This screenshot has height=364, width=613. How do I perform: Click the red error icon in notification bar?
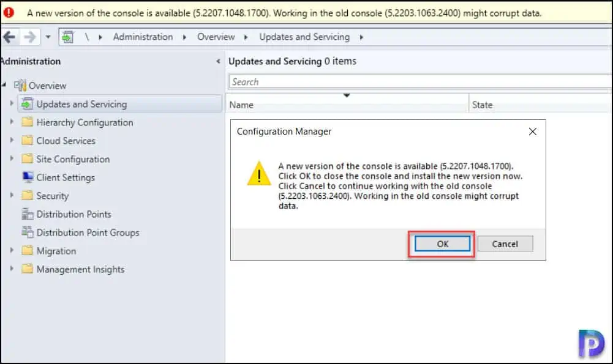[x=8, y=12]
